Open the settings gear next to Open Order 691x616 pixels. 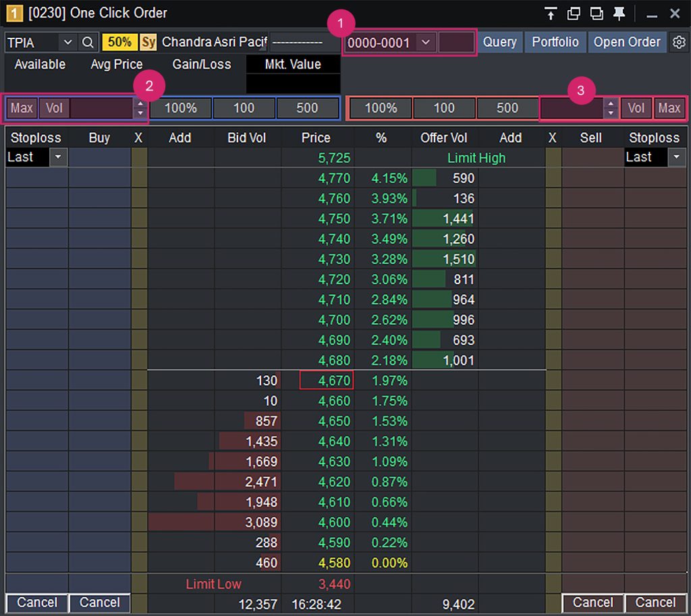[678, 42]
